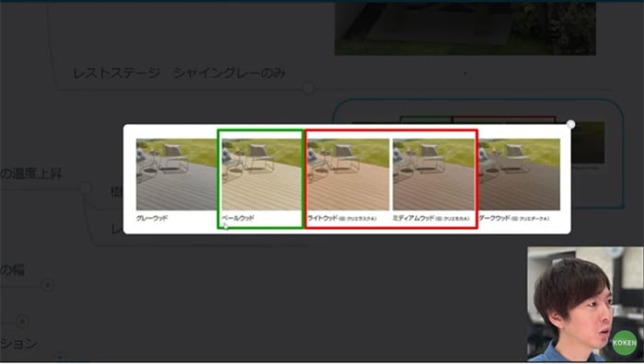Viewport: 644px width, 364px height.
Task: Click the レストステージ シャイングレーのみ mind map node
Action: coord(179,73)
